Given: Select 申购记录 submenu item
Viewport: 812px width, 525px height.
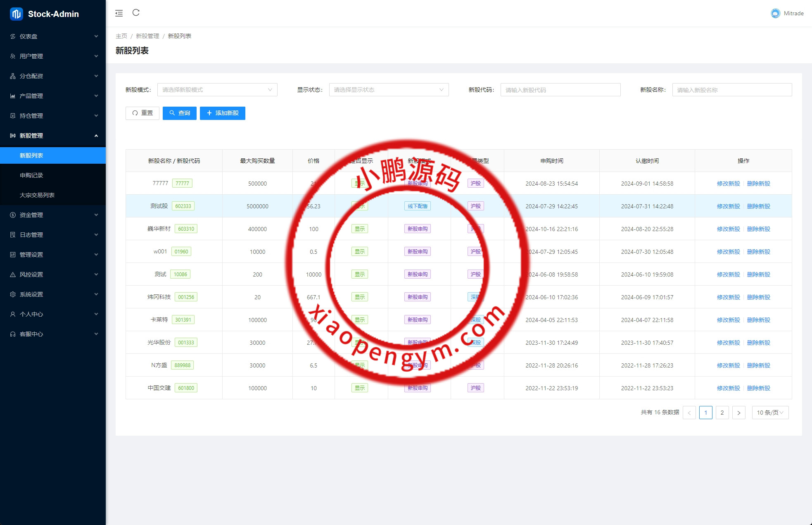Looking at the screenshot, I should [x=31, y=175].
